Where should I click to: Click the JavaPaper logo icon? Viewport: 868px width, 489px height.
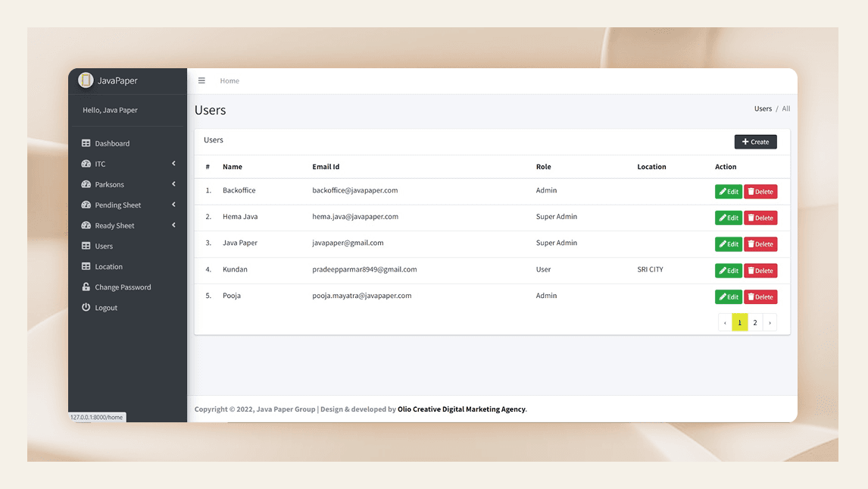click(x=85, y=80)
